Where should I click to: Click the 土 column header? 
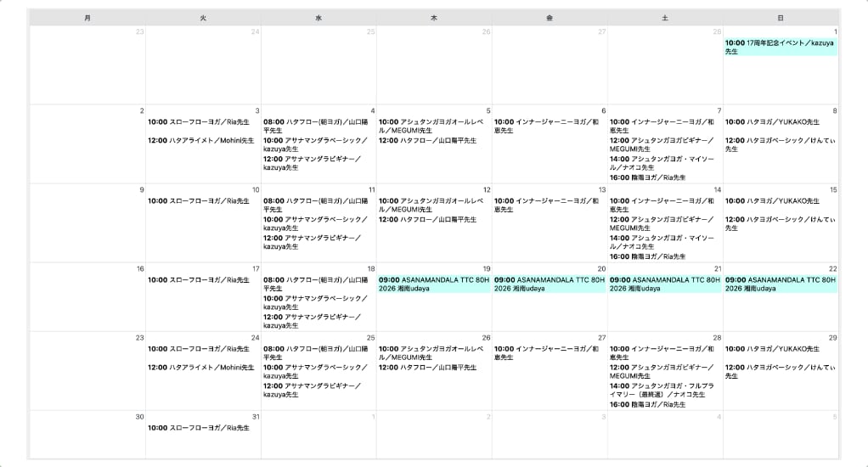click(665, 17)
